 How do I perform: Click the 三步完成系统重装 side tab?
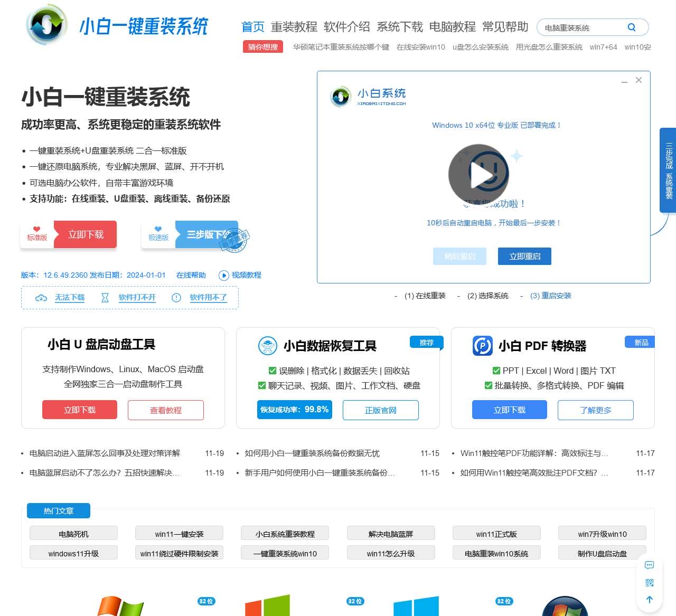click(668, 170)
